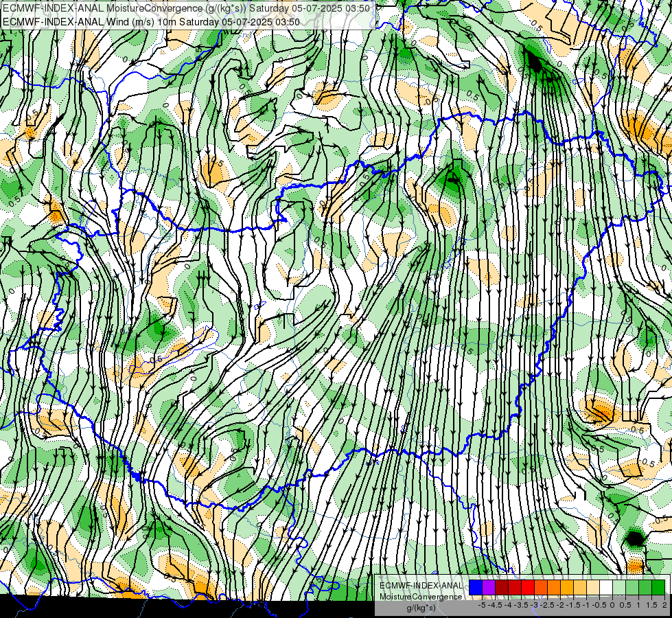
Task: Click legend tick label 0
Action: 612,605
